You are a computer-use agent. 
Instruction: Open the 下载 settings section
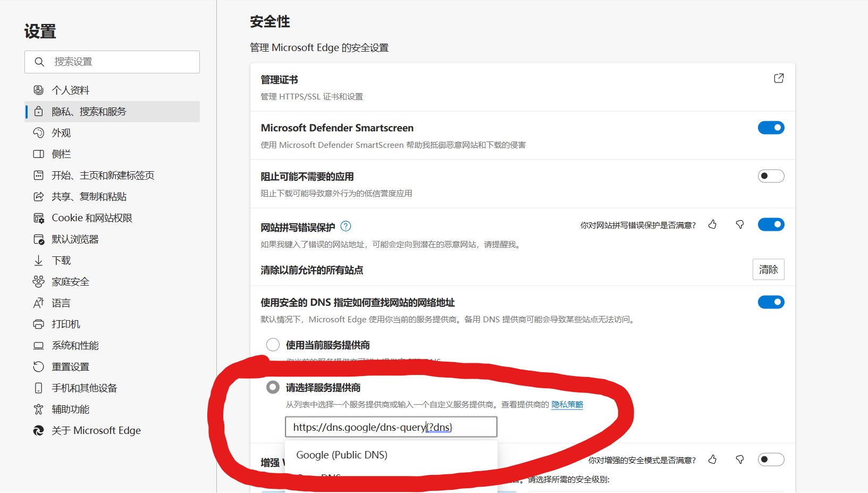[x=112, y=260]
